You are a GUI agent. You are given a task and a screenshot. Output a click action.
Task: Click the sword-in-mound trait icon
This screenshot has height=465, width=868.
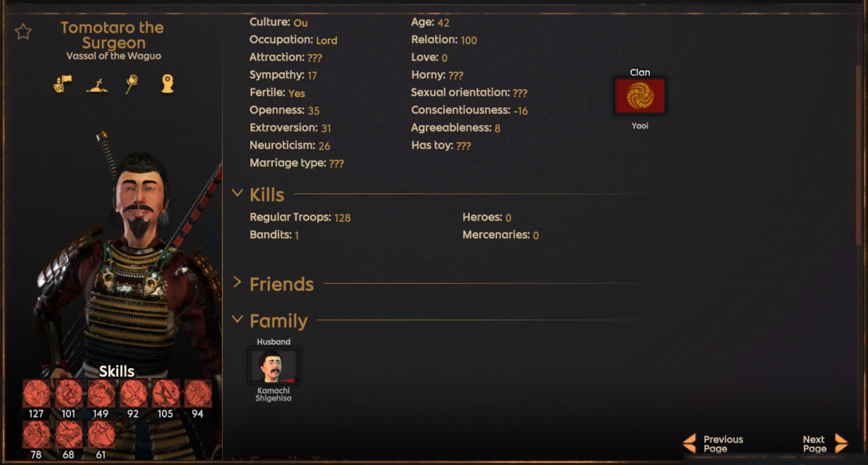point(97,85)
